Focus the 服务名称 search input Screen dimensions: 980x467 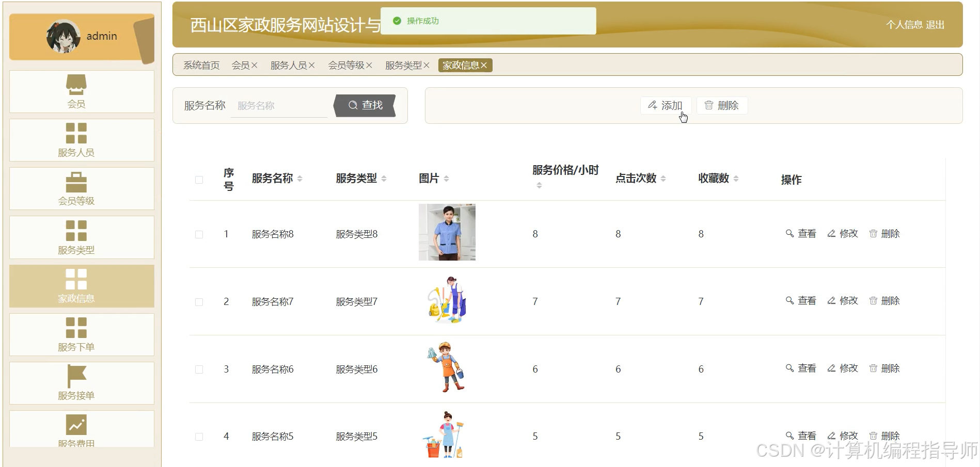pos(279,106)
